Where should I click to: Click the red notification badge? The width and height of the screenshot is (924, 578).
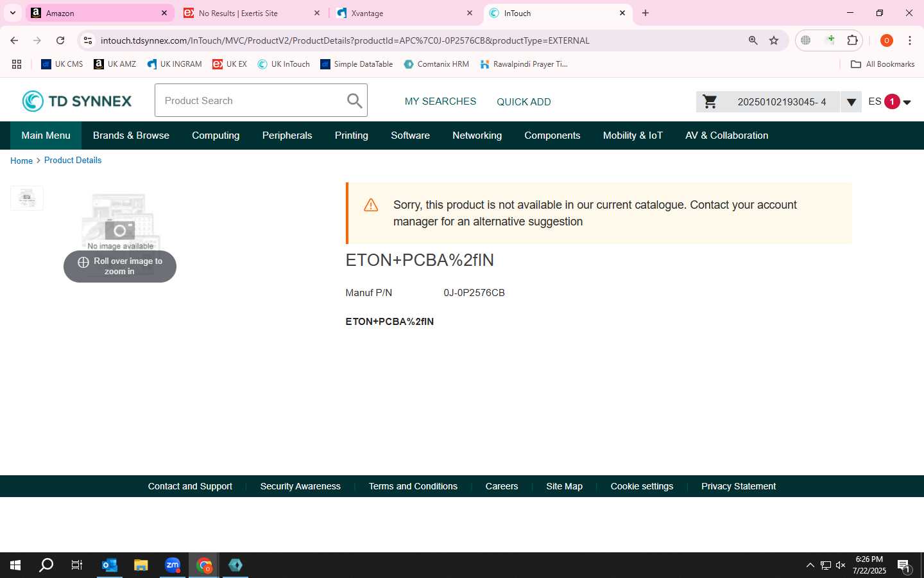pos(892,101)
